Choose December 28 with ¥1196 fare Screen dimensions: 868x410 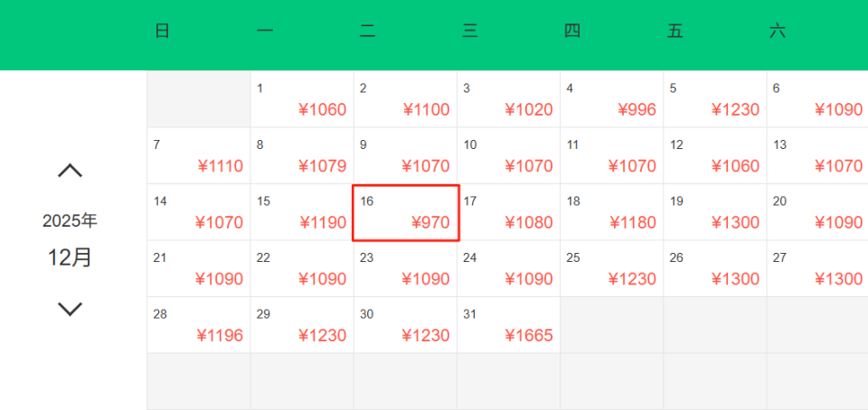(199, 325)
